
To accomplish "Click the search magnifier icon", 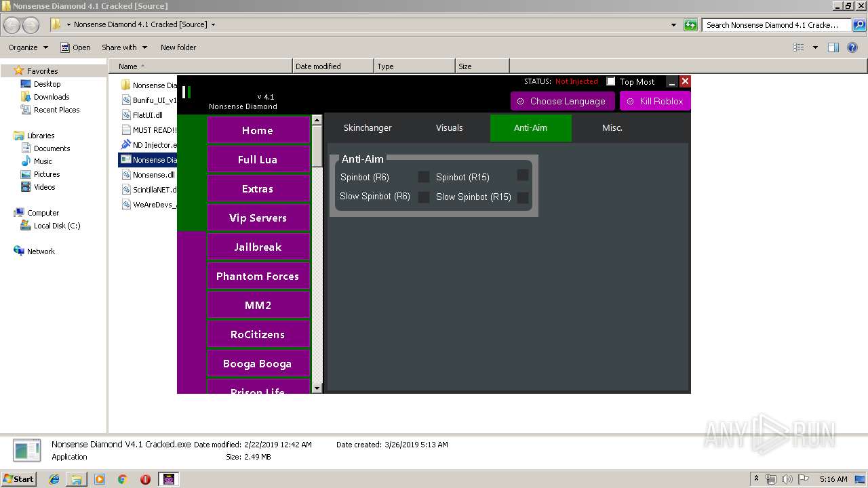I will 859,25.
